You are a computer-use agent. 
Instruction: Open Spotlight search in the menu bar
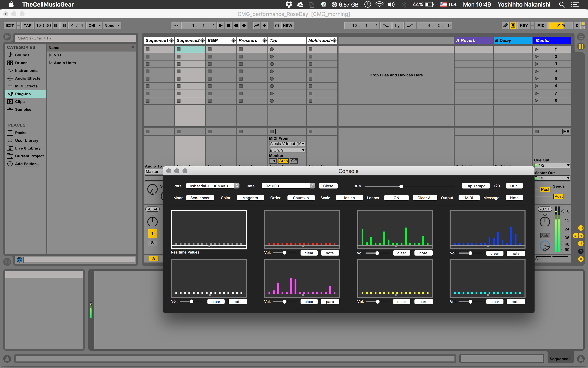pyautogui.click(x=561, y=4)
